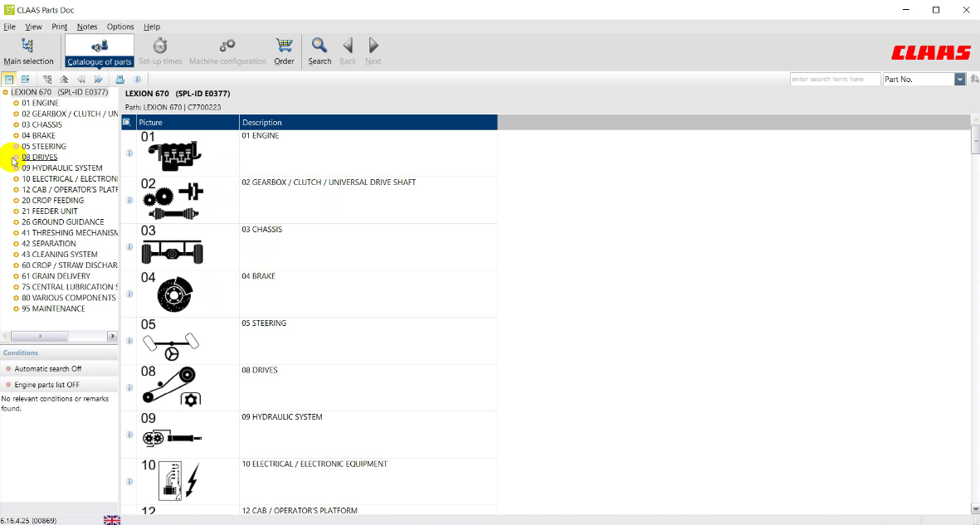Click the Search magnifier toolbar button

tap(319, 51)
